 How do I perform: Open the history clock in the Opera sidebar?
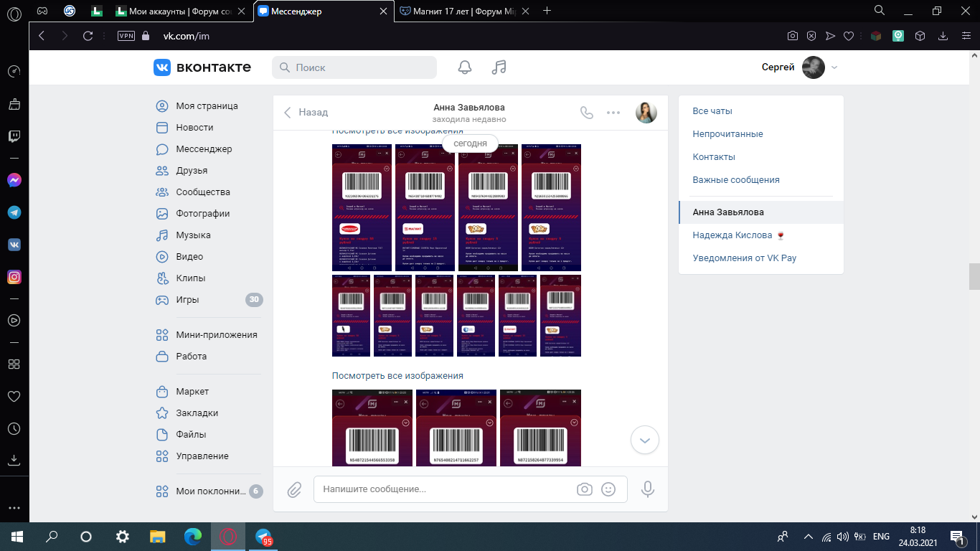pos(14,428)
